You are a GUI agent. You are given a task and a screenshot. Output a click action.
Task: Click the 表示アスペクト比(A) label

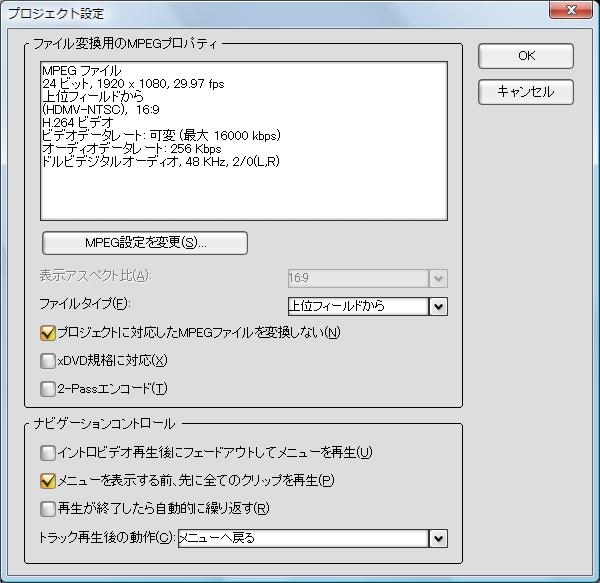(x=96, y=276)
